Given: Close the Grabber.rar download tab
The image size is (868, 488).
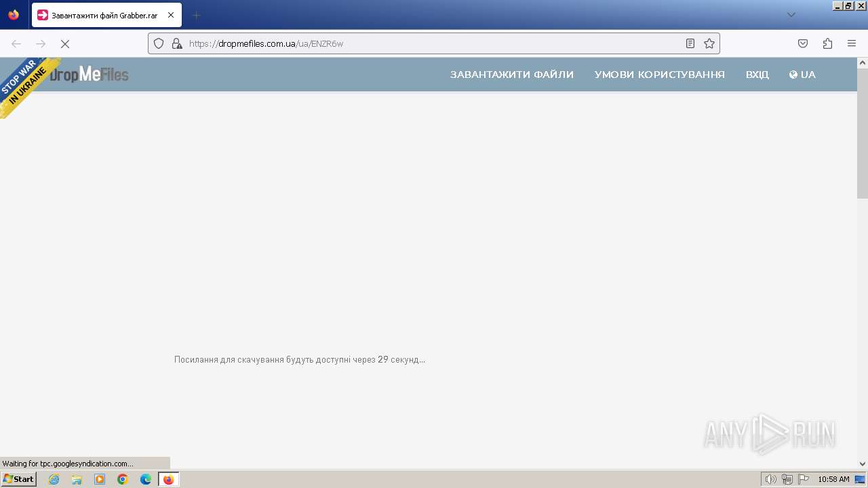Looking at the screenshot, I should (171, 15).
